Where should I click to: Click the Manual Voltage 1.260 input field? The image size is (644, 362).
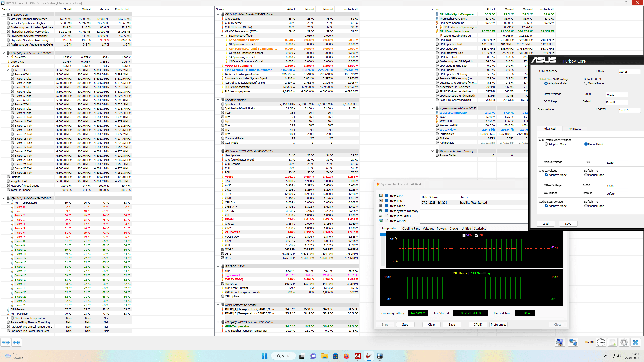pyautogui.click(x=617, y=163)
